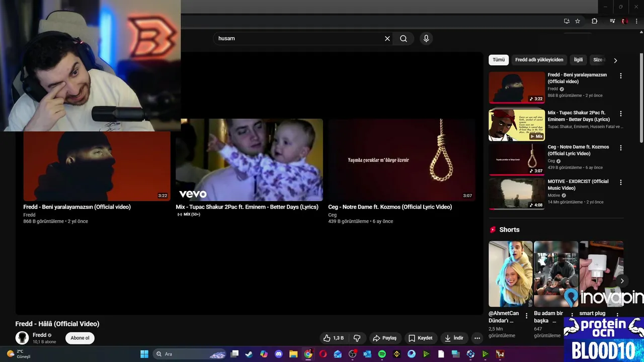Screen dimensions: 644x362
Task: Open Ceg - Notre Dame endscreen noose thumbnail
Action: click(x=401, y=160)
